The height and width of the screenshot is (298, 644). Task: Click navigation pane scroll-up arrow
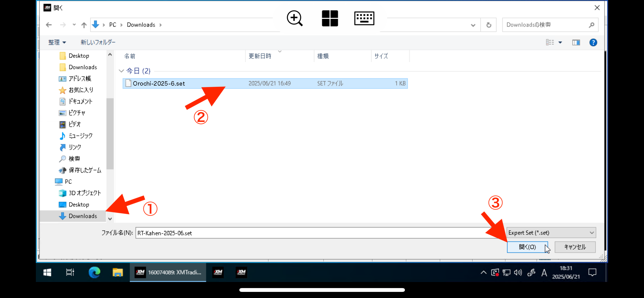110,55
